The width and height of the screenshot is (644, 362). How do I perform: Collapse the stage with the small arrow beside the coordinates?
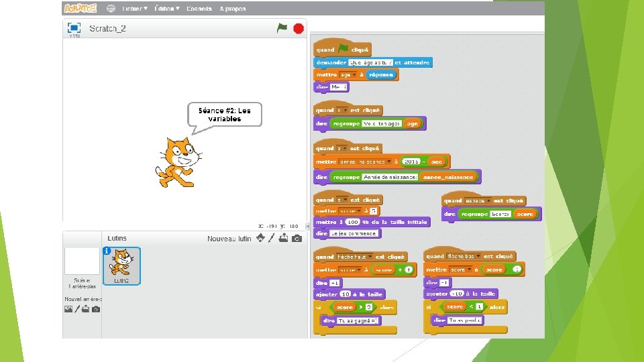pyautogui.click(x=308, y=226)
